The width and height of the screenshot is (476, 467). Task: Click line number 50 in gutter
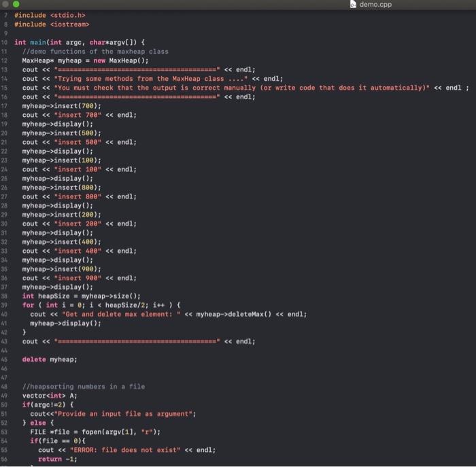click(4, 404)
